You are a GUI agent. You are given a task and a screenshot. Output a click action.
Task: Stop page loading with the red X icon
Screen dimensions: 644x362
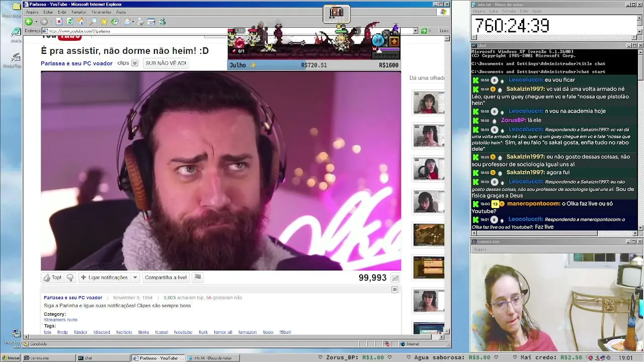click(x=59, y=22)
